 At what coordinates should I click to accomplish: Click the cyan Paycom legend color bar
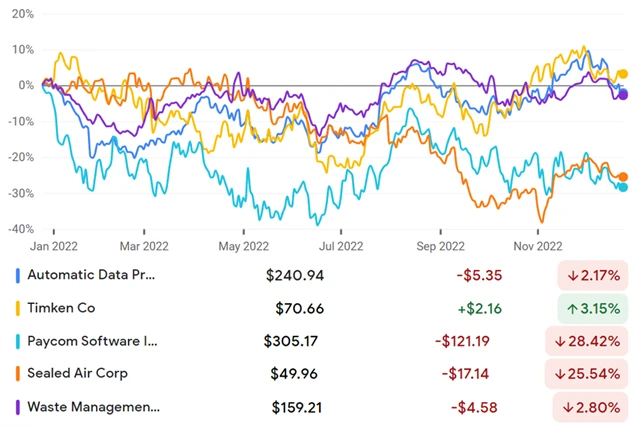(x=17, y=341)
